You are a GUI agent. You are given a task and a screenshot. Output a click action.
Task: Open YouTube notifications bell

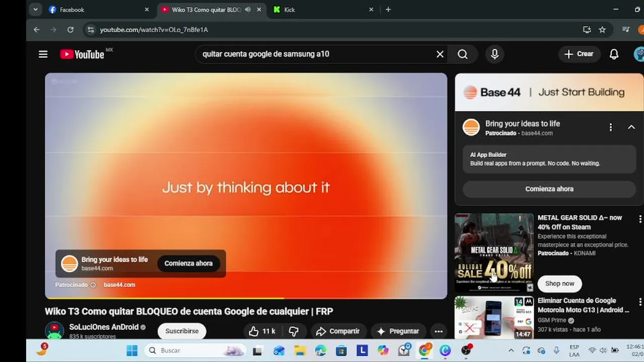tap(614, 54)
